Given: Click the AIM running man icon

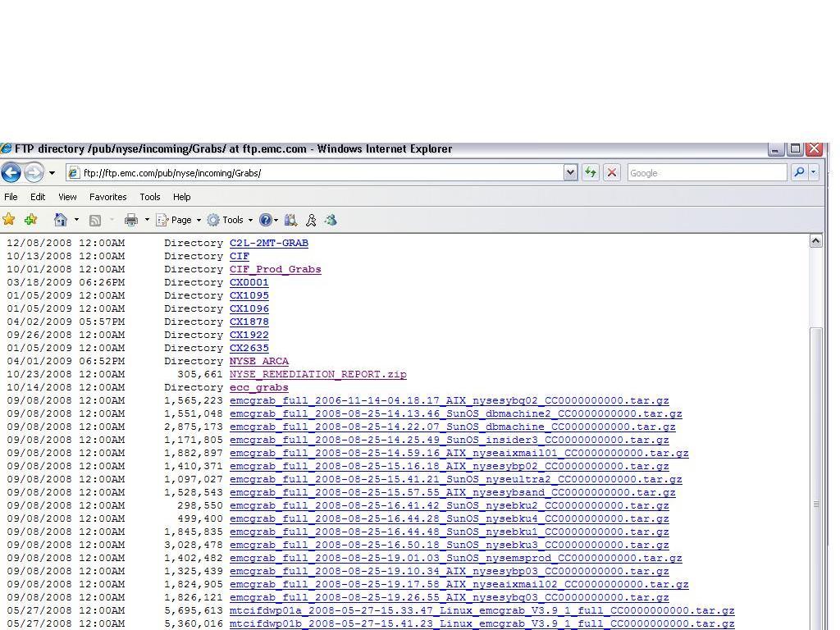Looking at the screenshot, I should coord(311,220).
